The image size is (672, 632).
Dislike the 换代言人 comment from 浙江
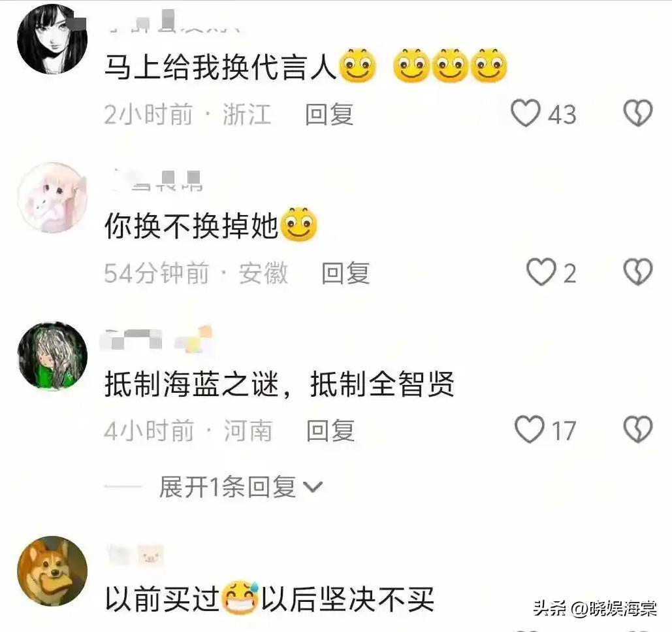point(637,113)
